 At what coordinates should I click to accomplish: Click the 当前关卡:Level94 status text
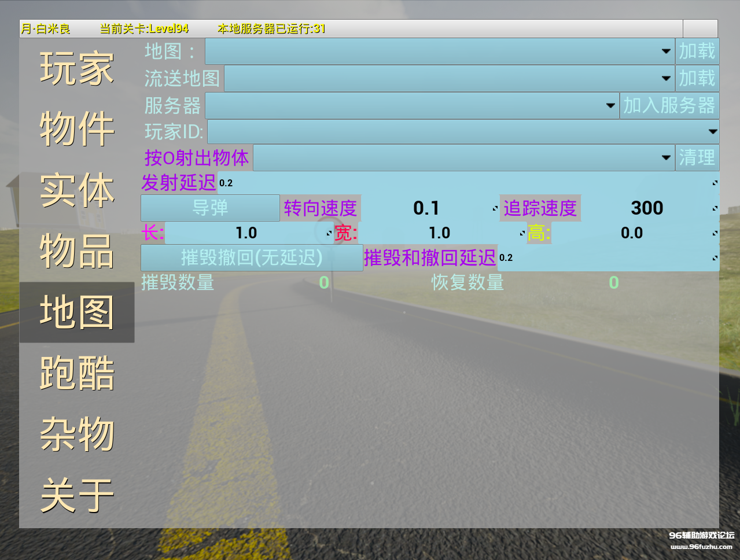tap(144, 28)
